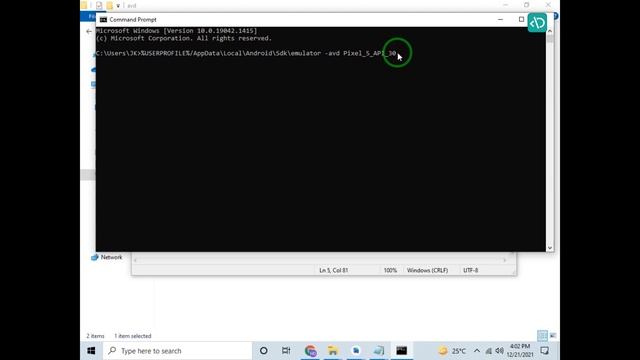Click the '2 items' status text
Screen dimensions: 640x360
tap(95, 336)
